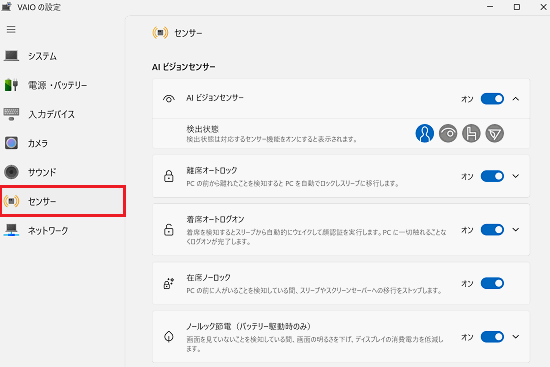Turn off the 在席ノーロック toggle
The height and width of the screenshot is (367, 550).
point(492,283)
